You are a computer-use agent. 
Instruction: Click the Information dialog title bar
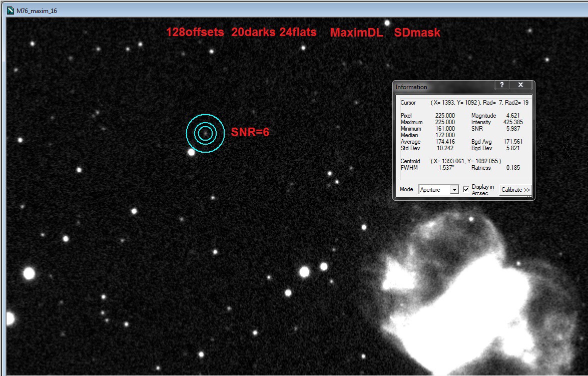(x=440, y=86)
